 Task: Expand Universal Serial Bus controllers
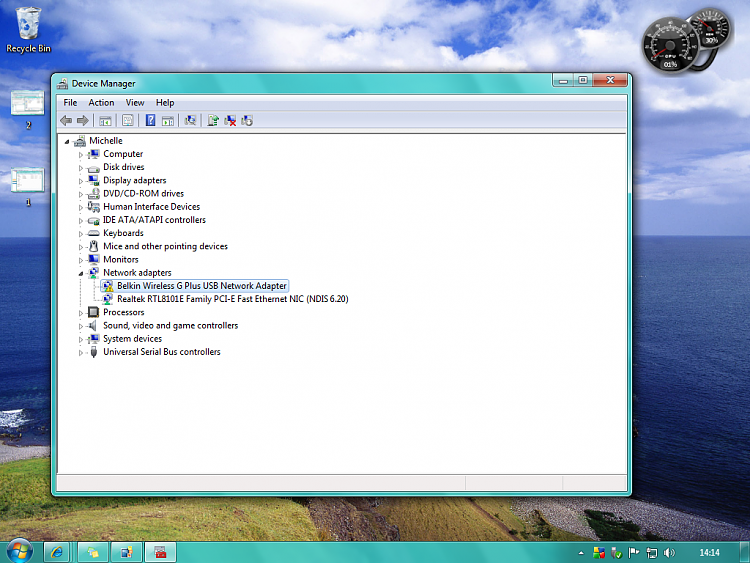tap(80, 353)
